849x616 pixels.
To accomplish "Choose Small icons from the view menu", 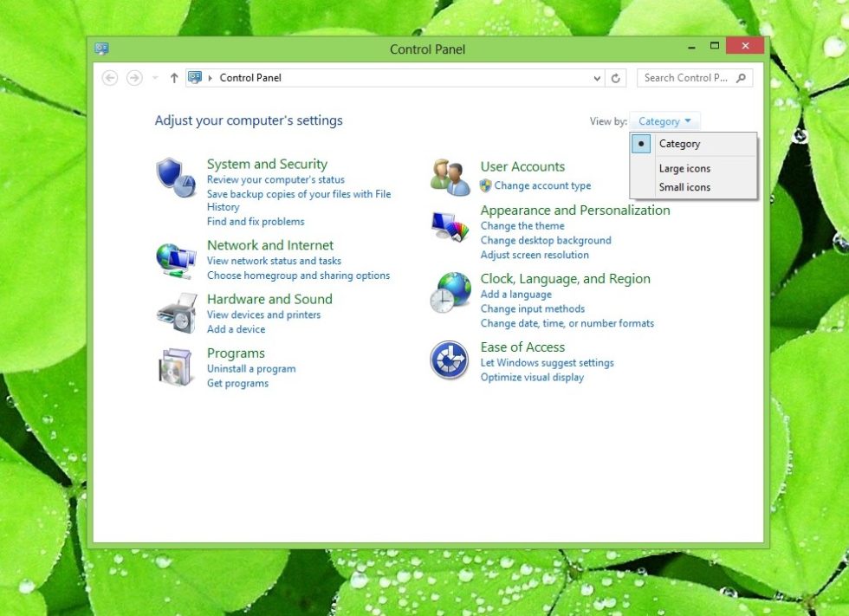I will [x=684, y=187].
